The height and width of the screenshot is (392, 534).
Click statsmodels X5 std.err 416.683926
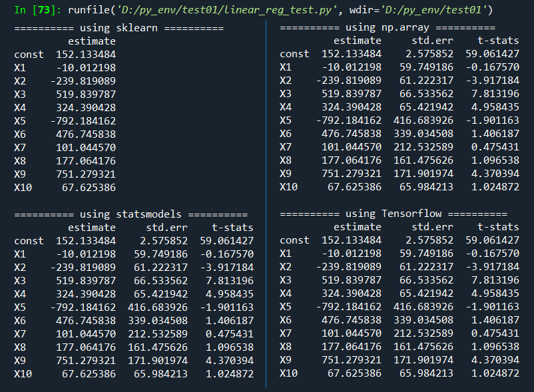click(158, 307)
